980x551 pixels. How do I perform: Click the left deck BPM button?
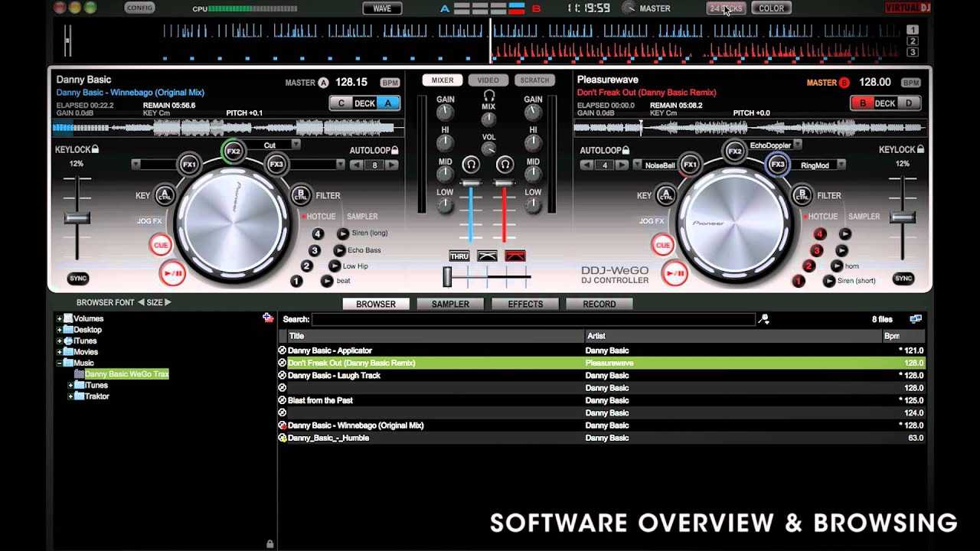pos(390,83)
